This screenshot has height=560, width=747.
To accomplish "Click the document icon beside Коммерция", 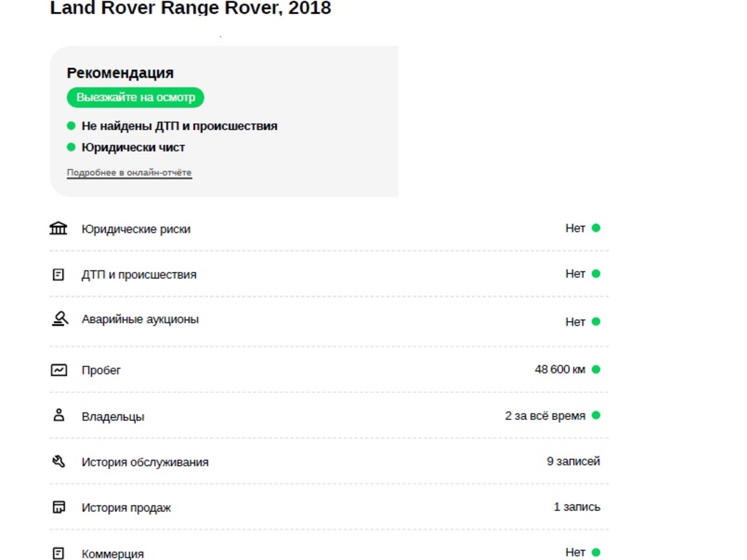I will pos(58,553).
